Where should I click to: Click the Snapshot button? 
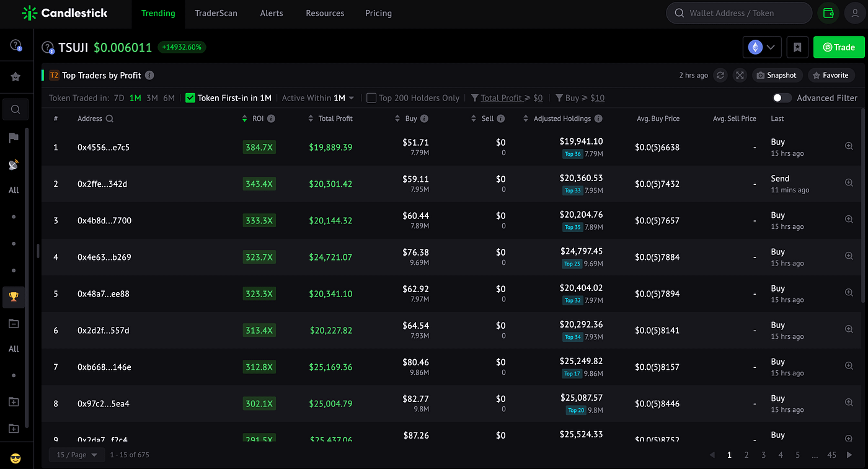(x=777, y=75)
